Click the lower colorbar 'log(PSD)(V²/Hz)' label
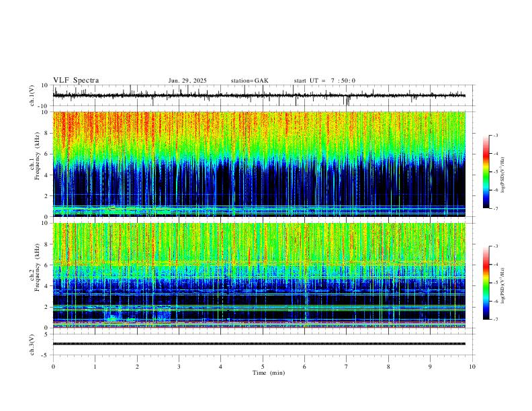 (x=503, y=285)
